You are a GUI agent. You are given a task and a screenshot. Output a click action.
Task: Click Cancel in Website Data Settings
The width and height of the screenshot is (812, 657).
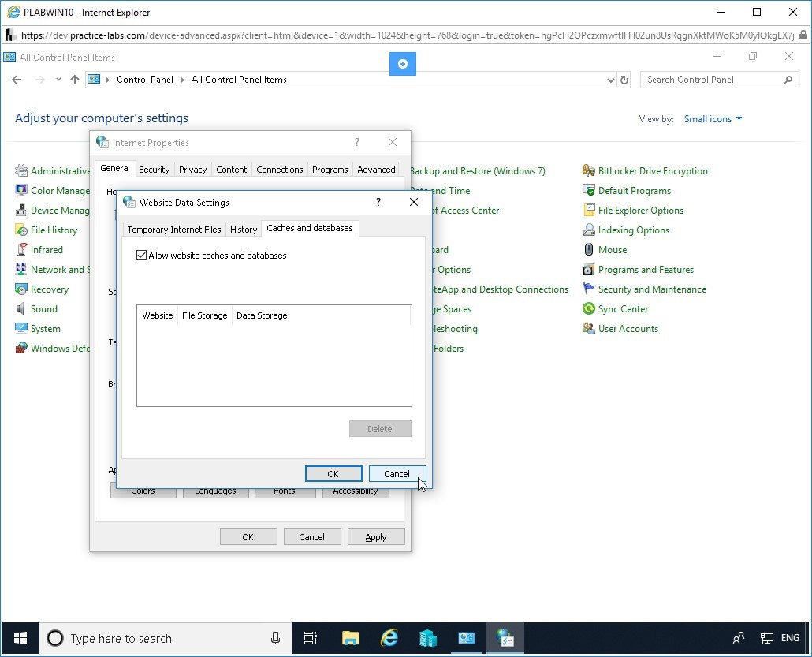pyautogui.click(x=397, y=473)
